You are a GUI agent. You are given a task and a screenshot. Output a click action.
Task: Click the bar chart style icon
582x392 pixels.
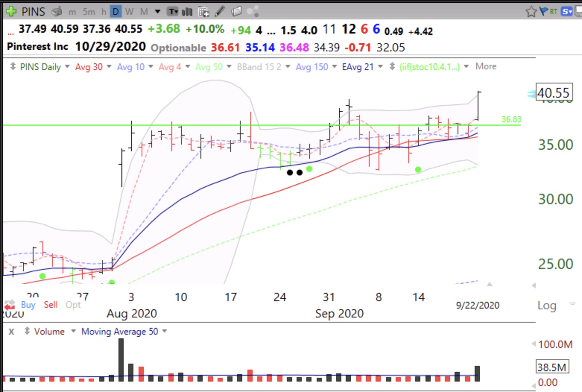[187, 12]
